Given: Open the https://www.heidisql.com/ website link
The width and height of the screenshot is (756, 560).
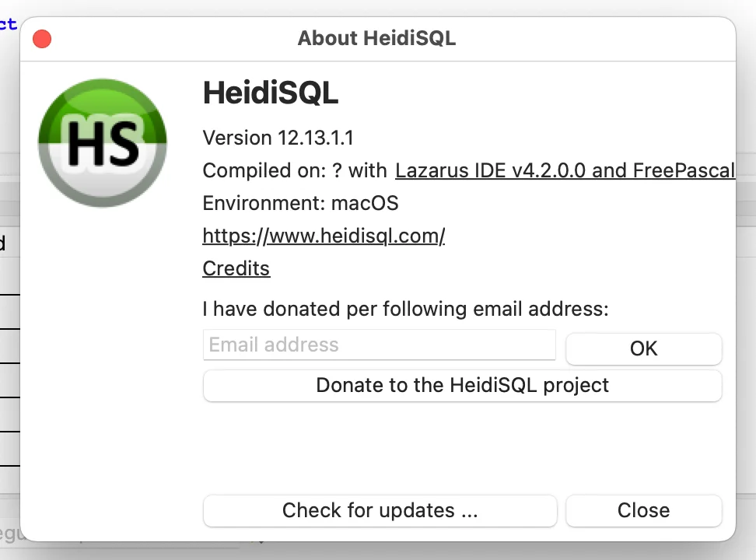Looking at the screenshot, I should [324, 236].
